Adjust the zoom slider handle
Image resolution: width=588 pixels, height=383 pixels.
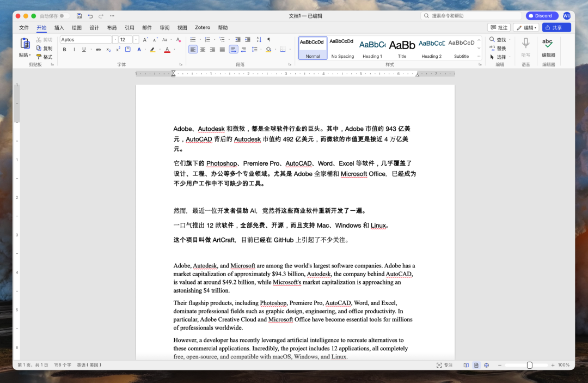[530, 365]
